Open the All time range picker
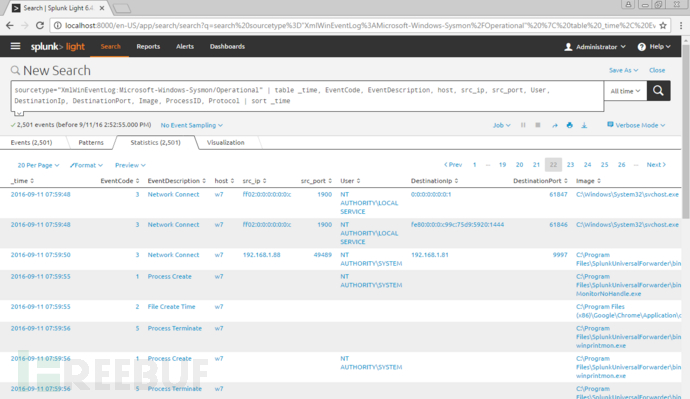 625,91
